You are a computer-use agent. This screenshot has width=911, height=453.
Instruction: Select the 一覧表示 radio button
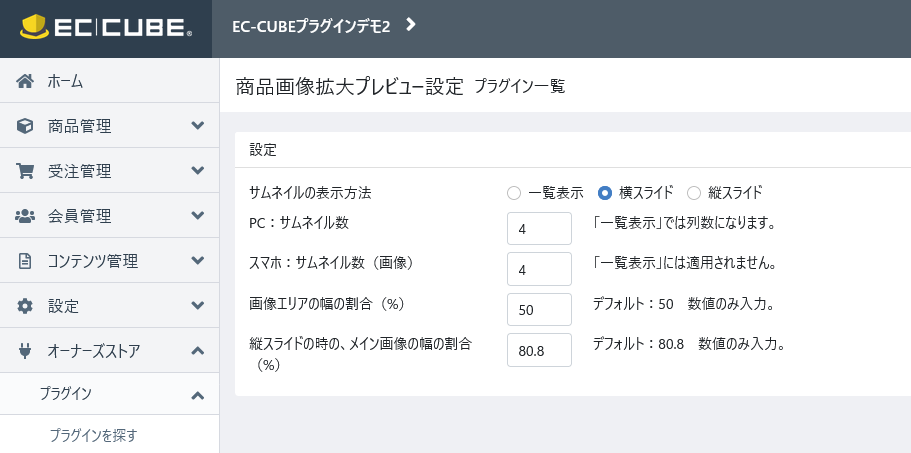(x=514, y=193)
